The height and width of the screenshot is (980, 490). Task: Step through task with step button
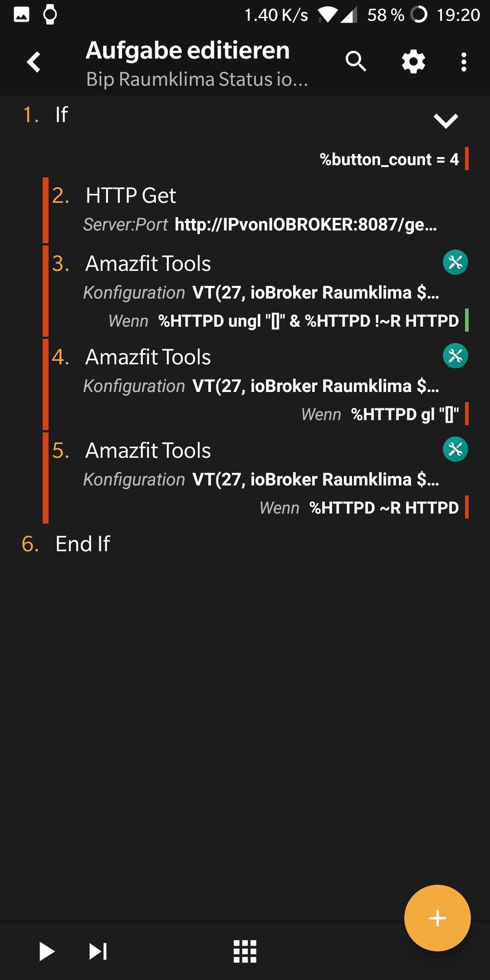[x=98, y=951]
